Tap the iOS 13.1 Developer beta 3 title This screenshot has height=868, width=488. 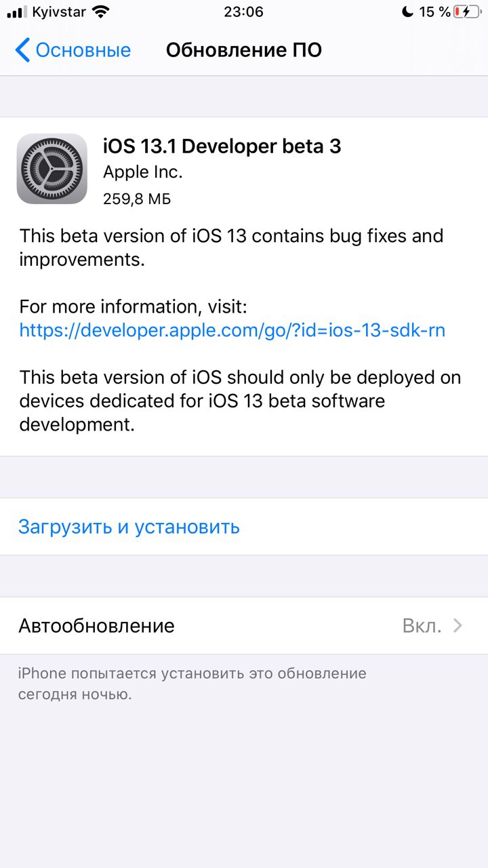tap(222, 146)
